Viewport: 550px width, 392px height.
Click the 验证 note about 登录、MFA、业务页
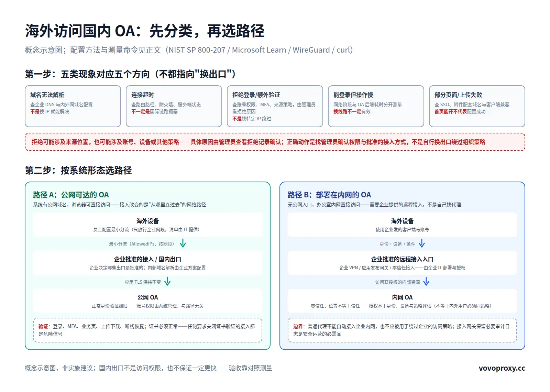(x=147, y=330)
